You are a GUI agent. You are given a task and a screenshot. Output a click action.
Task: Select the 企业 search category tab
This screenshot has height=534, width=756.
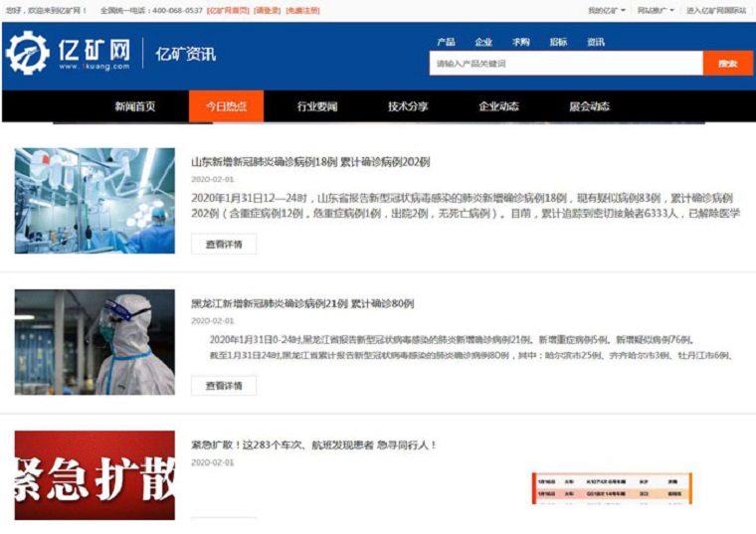[x=483, y=42]
